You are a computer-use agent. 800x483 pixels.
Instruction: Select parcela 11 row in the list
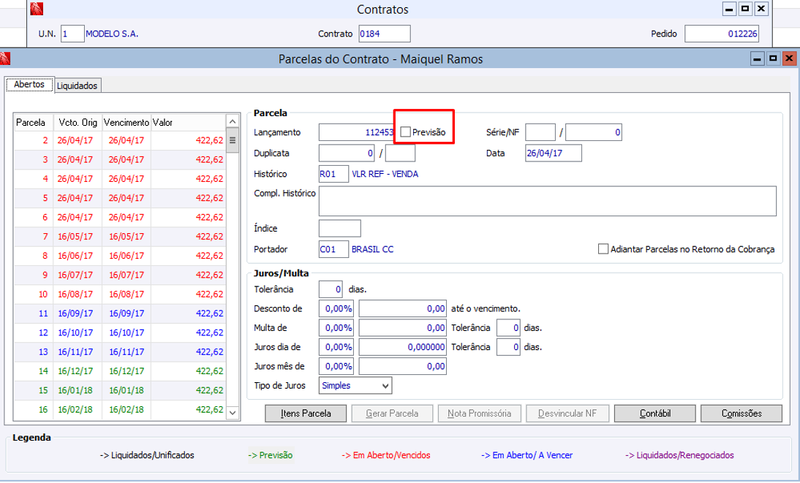coord(120,314)
